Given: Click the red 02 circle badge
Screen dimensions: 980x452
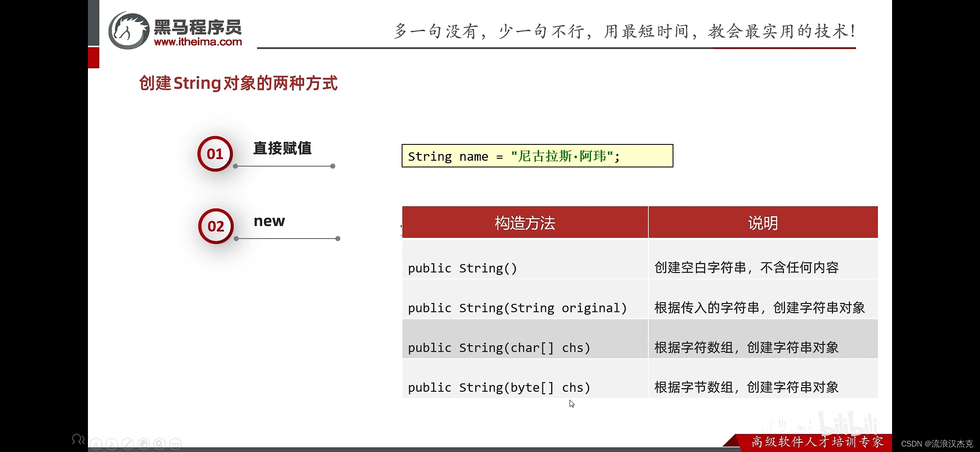Looking at the screenshot, I should [x=216, y=226].
